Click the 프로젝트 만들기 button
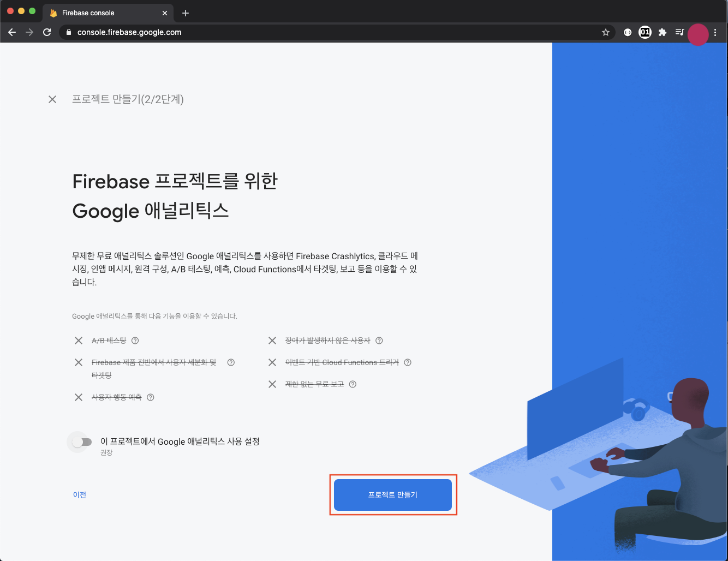Screen dimensions: 728x561 [x=393, y=495]
